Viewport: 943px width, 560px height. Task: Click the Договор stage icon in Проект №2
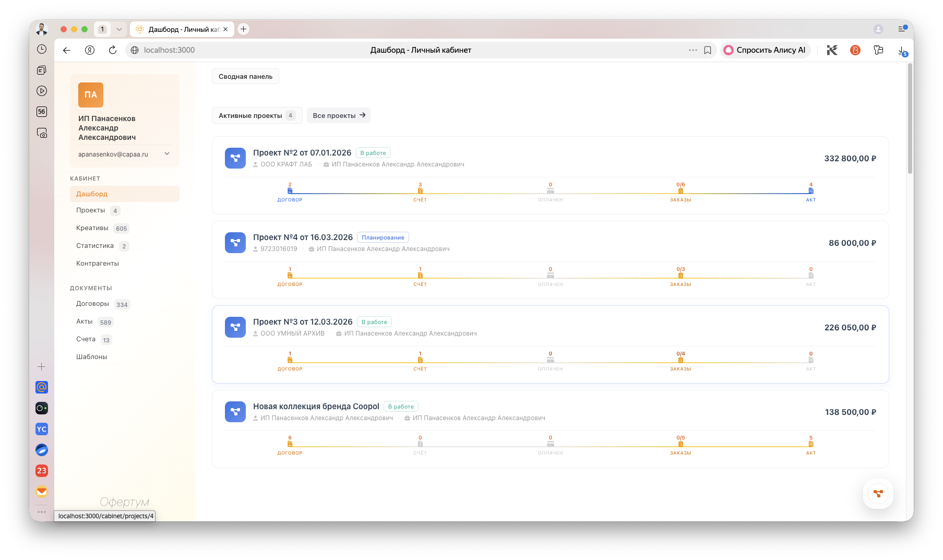click(290, 191)
